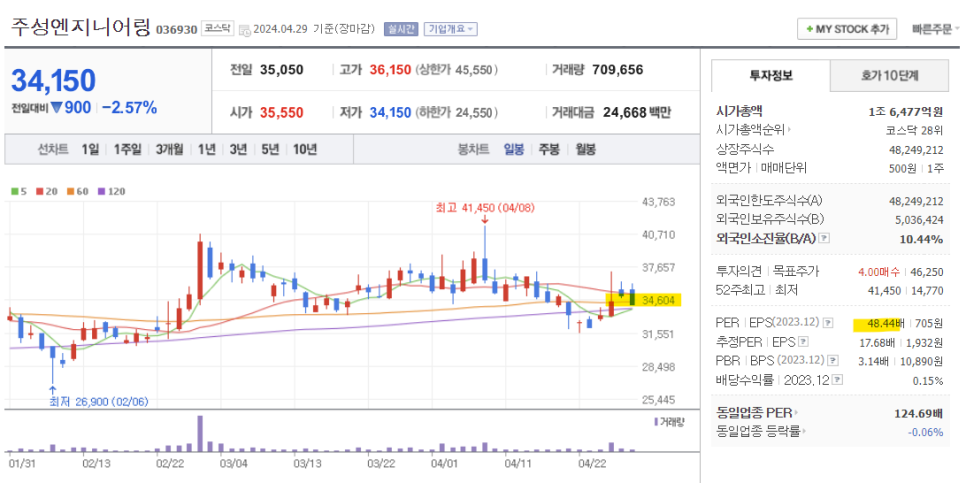Click the 최저 26,900 (02/06) chart marker

[x=99, y=402]
